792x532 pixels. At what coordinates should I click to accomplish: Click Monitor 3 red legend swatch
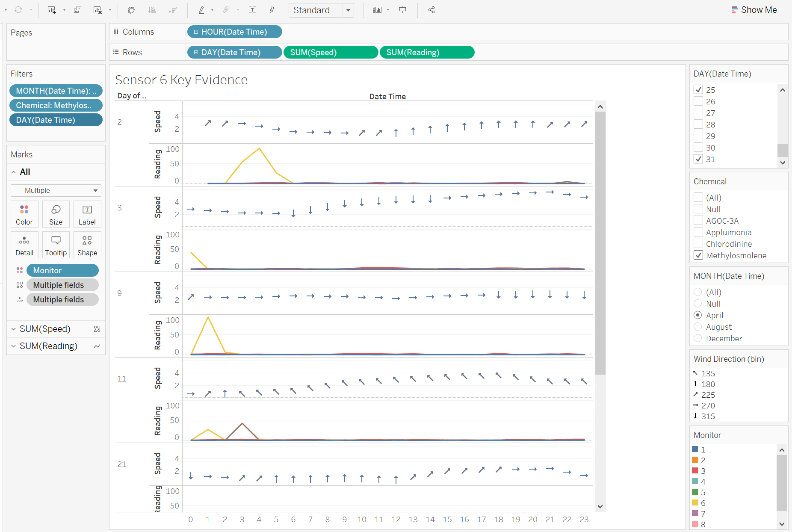pyautogui.click(x=695, y=470)
